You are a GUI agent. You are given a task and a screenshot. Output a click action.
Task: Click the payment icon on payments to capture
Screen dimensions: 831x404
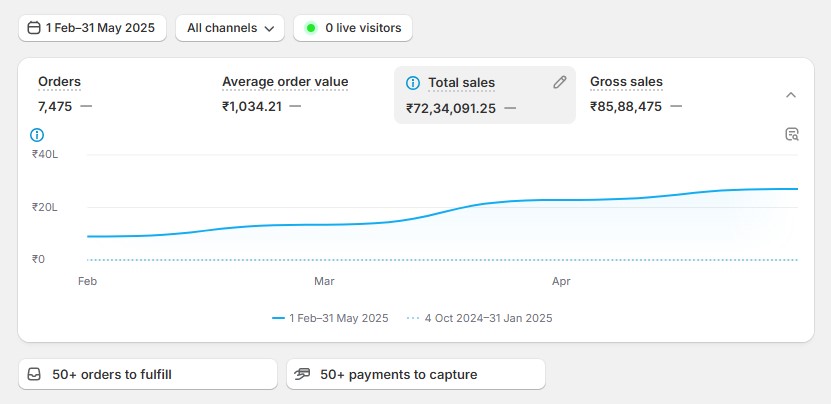(302, 374)
